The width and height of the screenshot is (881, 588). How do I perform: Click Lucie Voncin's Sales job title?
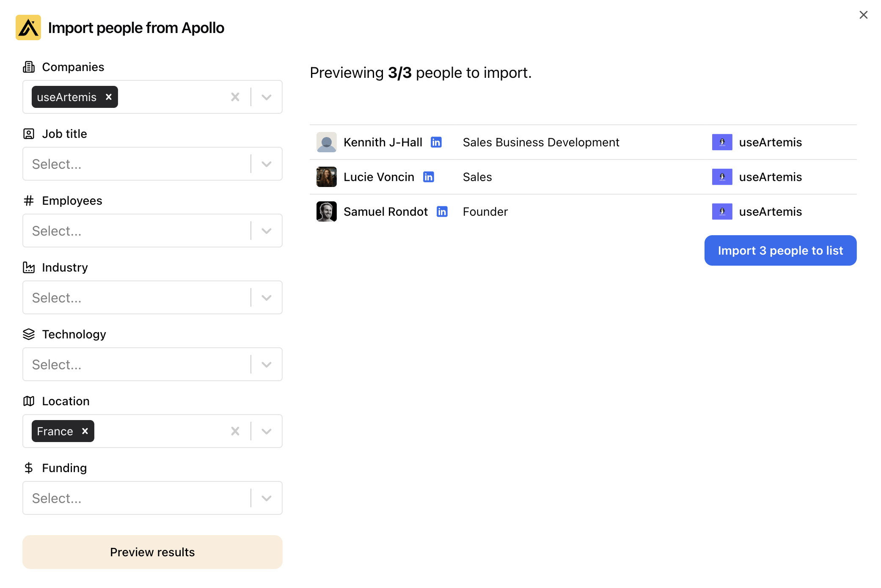coord(477,177)
